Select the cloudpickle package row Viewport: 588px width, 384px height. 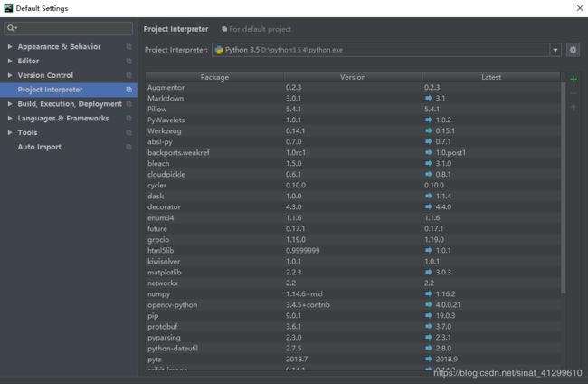tap(353, 174)
